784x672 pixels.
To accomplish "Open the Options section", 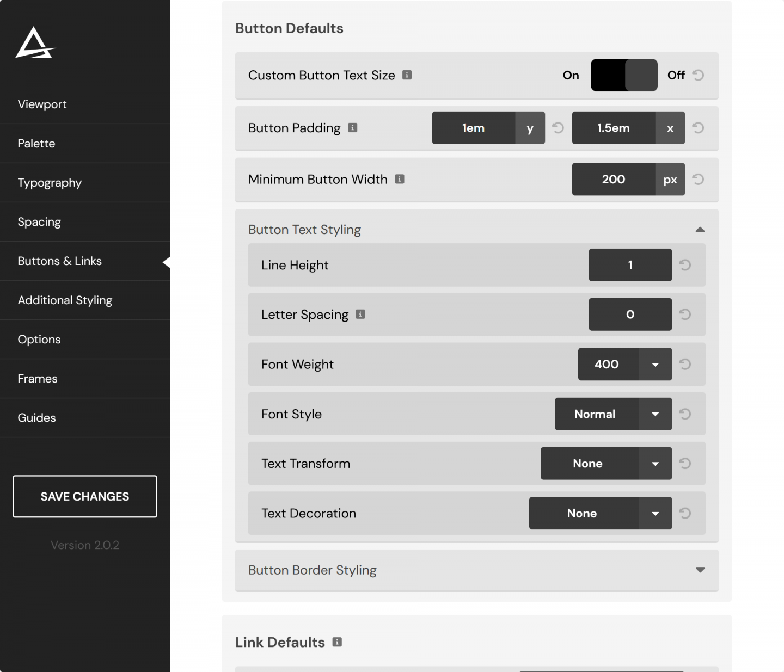I will (x=85, y=339).
